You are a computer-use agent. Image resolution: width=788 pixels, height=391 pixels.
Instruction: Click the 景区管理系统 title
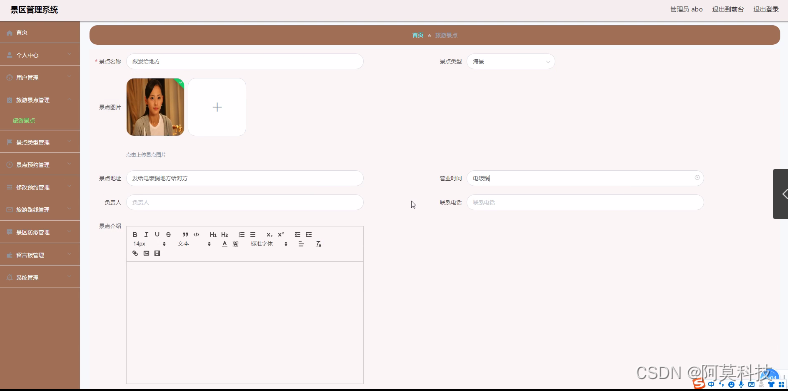pos(34,10)
